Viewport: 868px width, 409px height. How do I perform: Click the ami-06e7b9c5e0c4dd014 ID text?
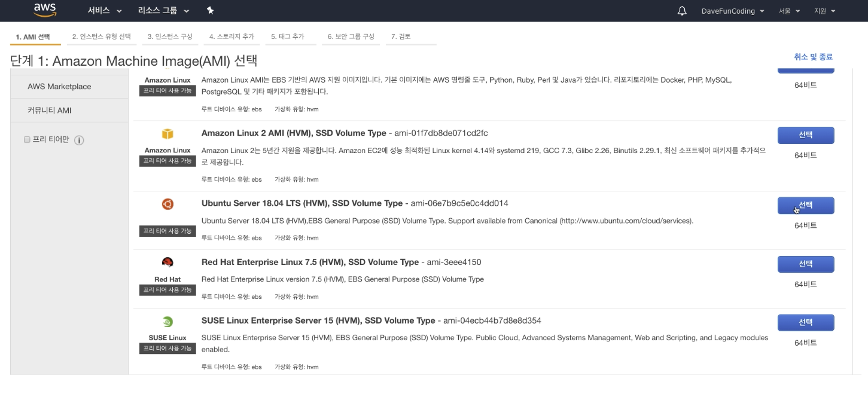pos(459,203)
